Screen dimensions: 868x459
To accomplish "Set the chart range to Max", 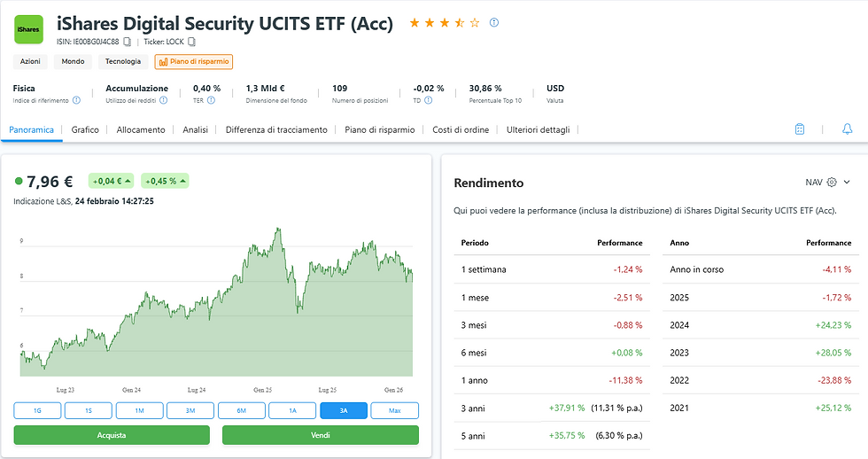I will tap(394, 410).
